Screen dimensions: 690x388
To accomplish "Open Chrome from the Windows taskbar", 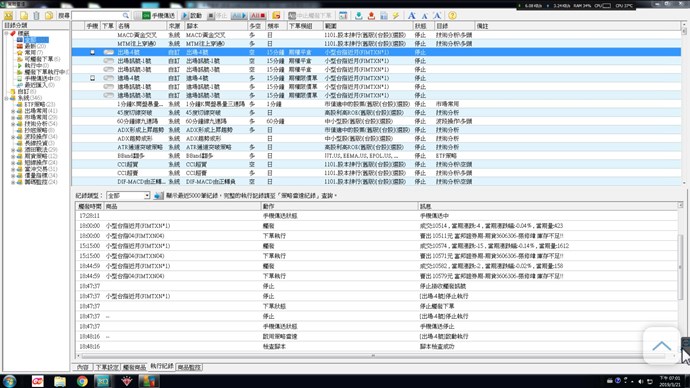I will pos(82,381).
